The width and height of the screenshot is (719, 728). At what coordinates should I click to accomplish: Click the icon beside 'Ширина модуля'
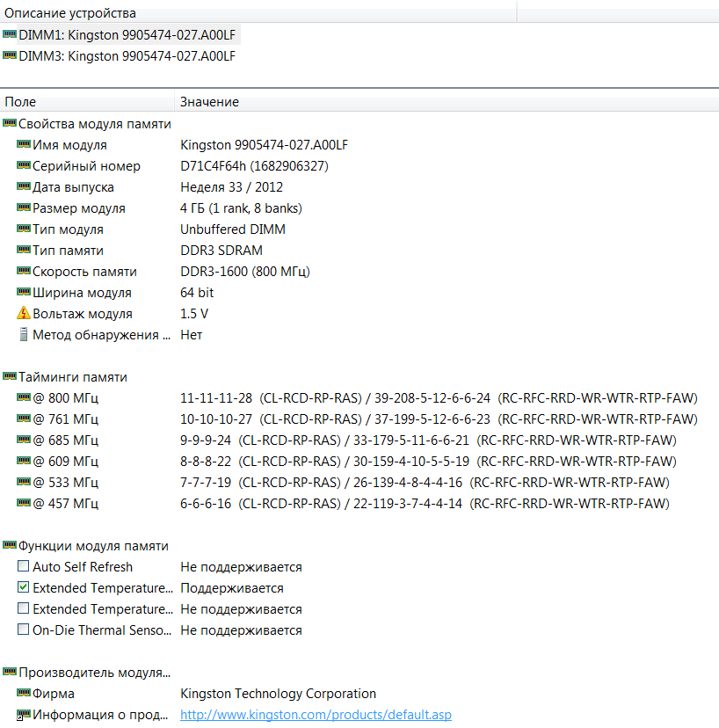pyautogui.click(x=23, y=292)
